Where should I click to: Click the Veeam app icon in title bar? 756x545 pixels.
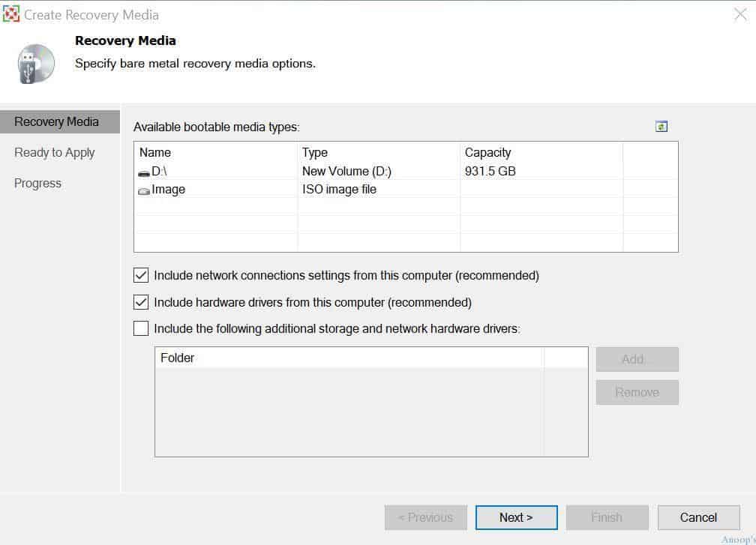click(11, 14)
